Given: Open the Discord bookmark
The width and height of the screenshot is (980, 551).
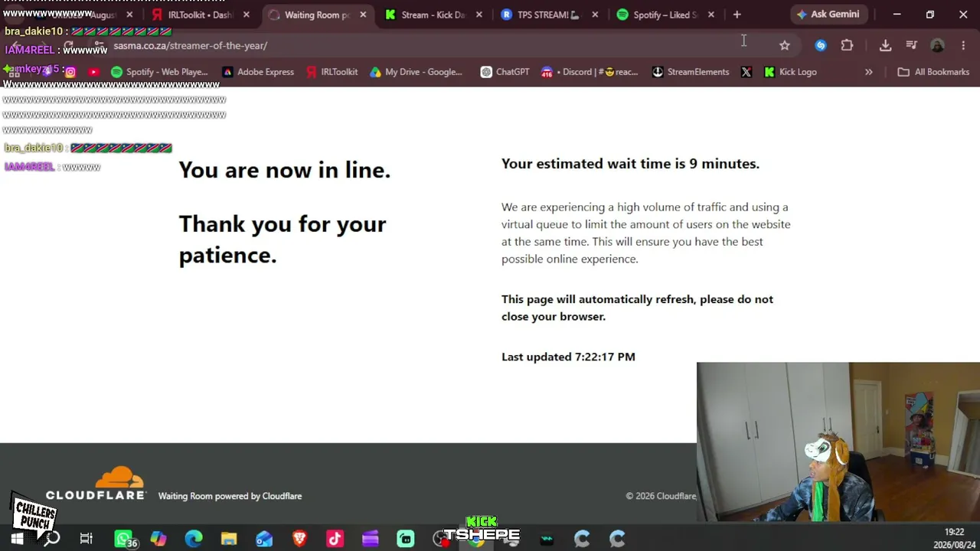Looking at the screenshot, I should click(x=590, y=72).
